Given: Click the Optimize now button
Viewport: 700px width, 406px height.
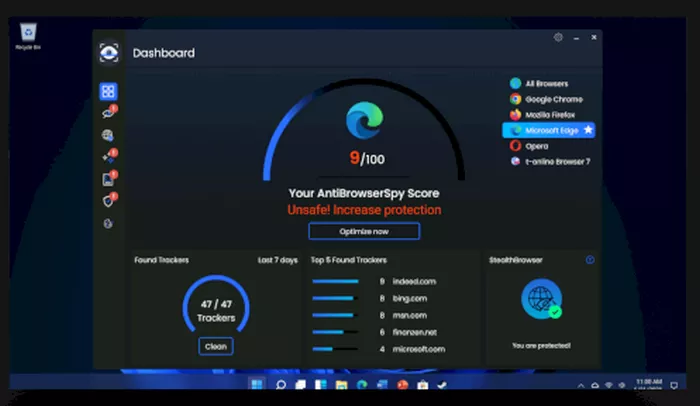Looking at the screenshot, I should (x=364, y=231).
